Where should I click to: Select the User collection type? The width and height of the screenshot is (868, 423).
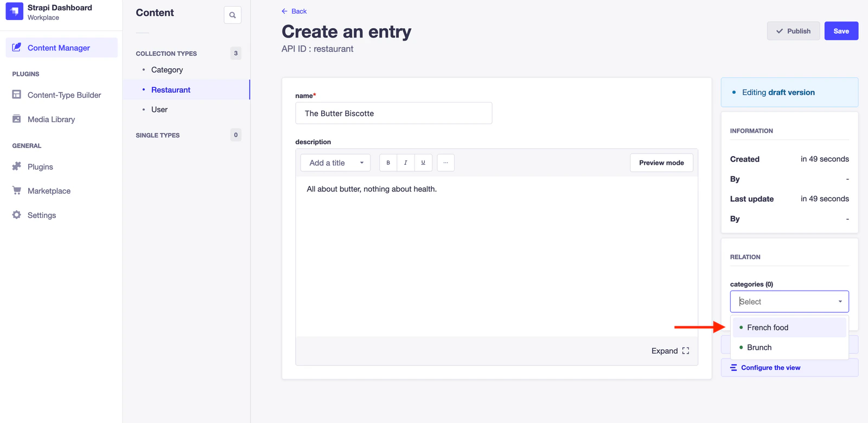tap(159, 110)
